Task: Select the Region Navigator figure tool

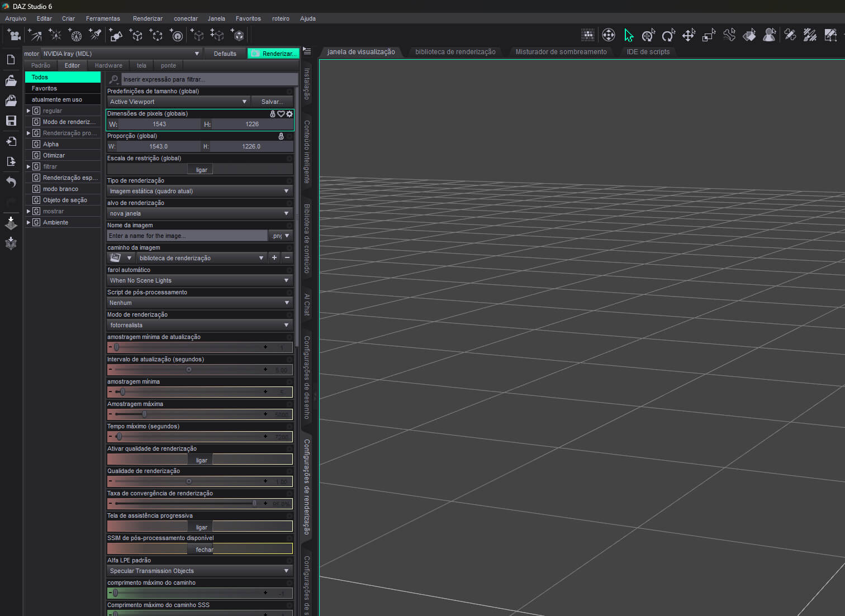Action: tap(770, 35)
